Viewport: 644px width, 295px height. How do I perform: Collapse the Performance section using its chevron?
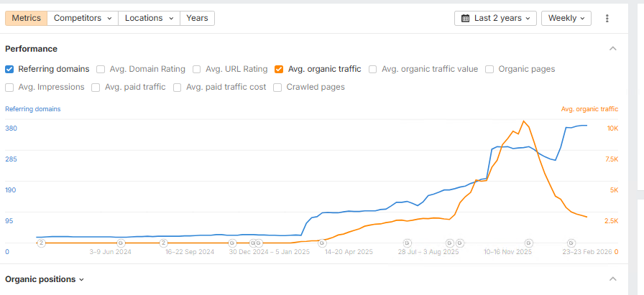613,49
